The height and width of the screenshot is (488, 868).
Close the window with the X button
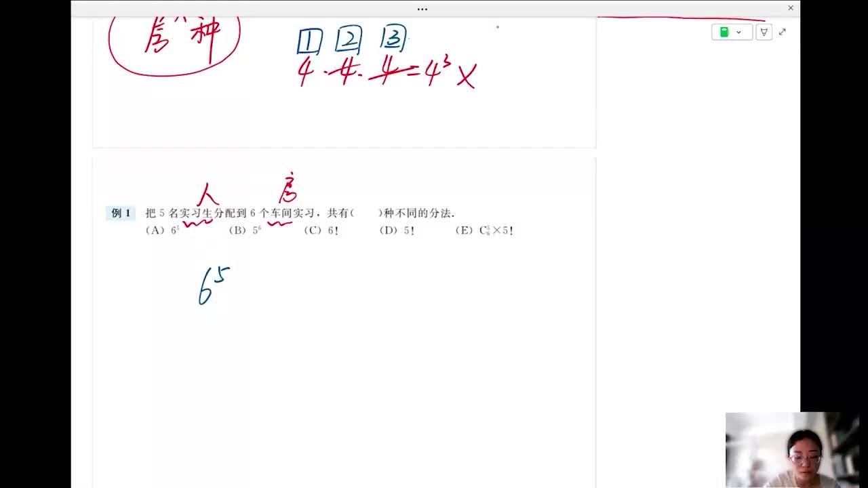[791, 8]
